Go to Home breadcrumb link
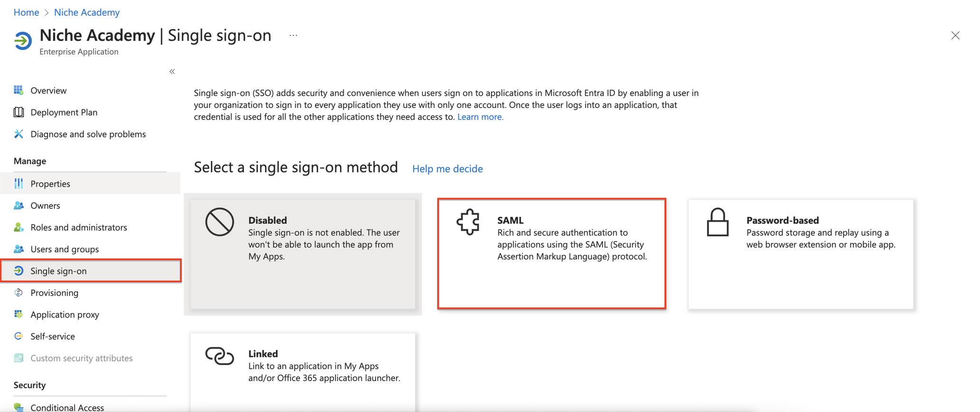Image resolution: width=980 pixels, height=412 pixels. (x=26, y=12)
